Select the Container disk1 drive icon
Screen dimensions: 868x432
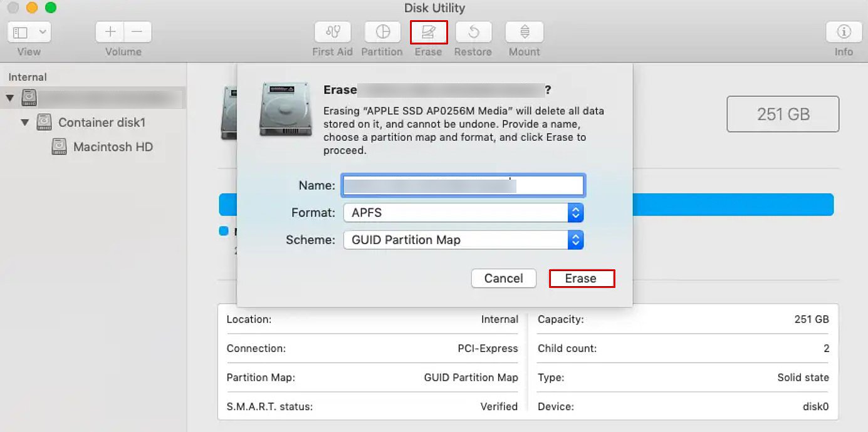pos(43,122)
